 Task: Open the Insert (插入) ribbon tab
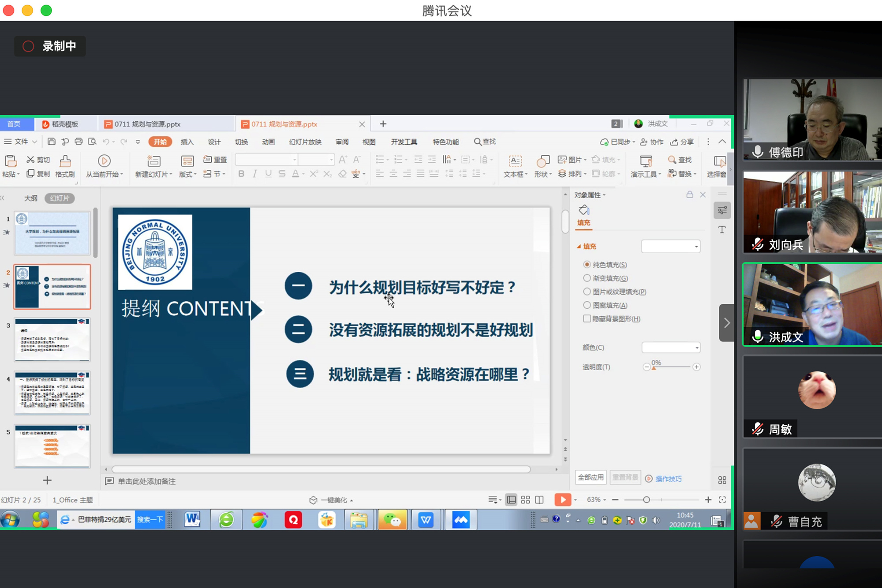coord(187,142)
